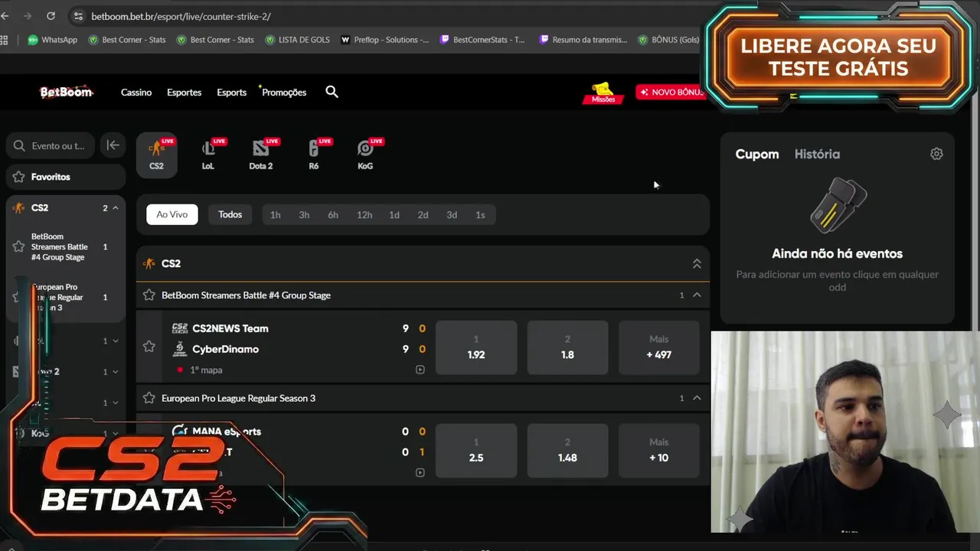Go forward in browser
Image resolution: width=980 pixels, height=551 pixels.
click(x=28, y=16)
